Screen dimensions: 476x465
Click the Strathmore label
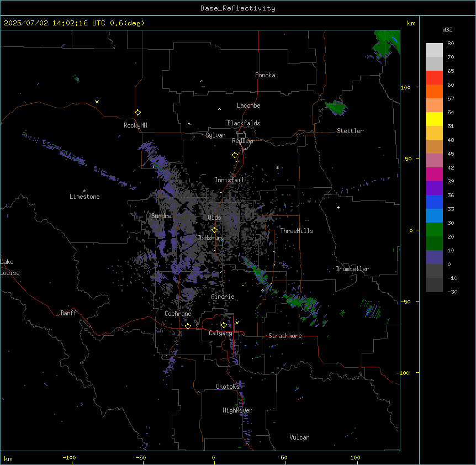coord(285,336)
